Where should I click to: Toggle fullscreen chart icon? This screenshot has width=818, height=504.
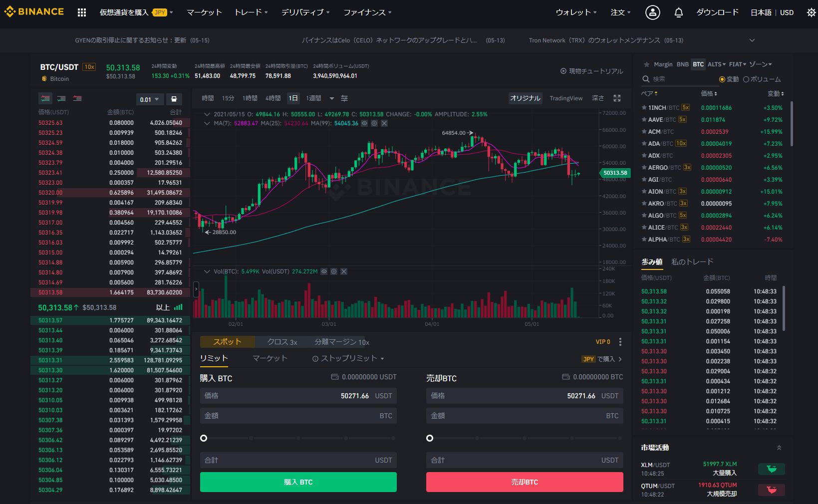(617, 98)
